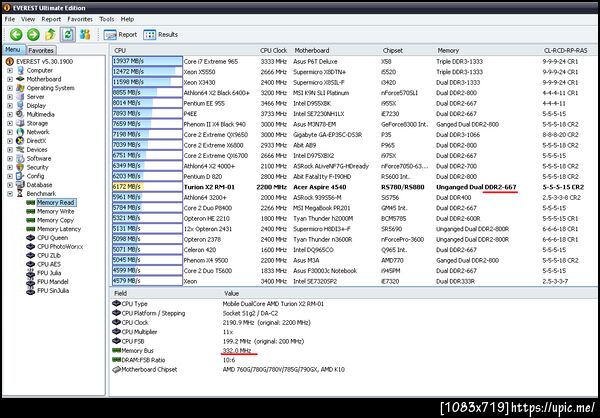Click the Storage icon in the tree

[20, 123]
